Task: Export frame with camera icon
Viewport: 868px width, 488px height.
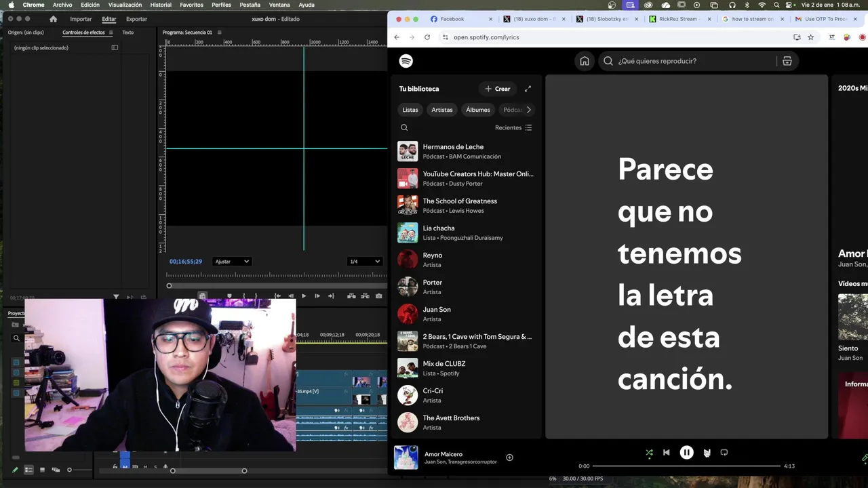Action: [x=378, y=296]
